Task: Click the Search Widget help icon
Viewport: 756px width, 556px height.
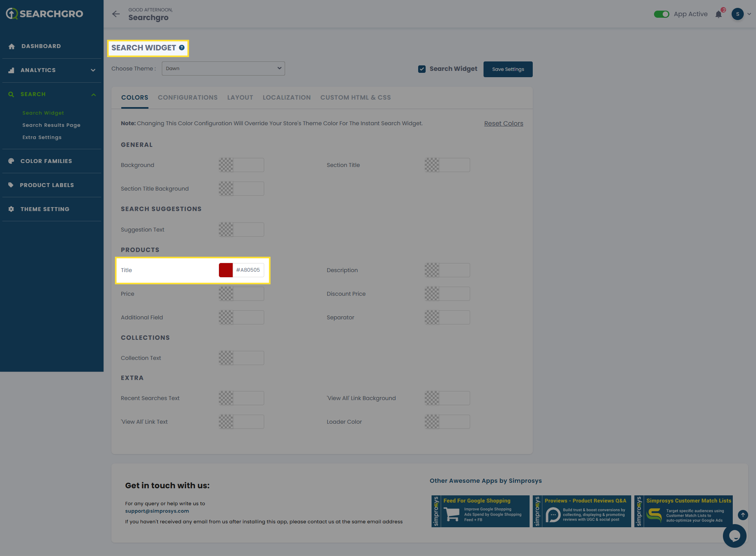Action: [x=182, y=48]
